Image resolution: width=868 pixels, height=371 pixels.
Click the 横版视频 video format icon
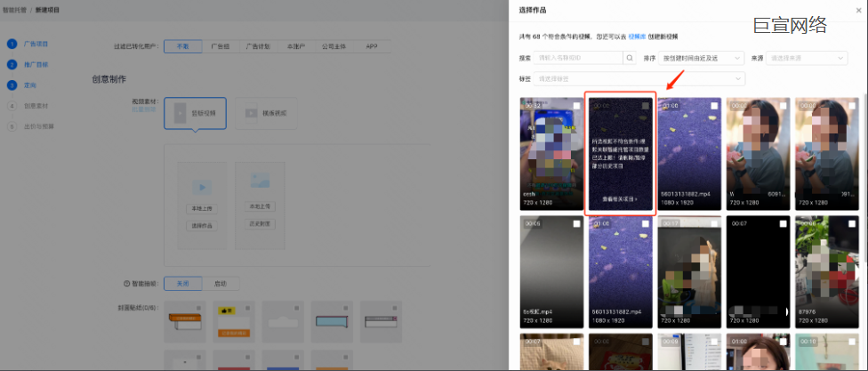[x=252, y=113]
